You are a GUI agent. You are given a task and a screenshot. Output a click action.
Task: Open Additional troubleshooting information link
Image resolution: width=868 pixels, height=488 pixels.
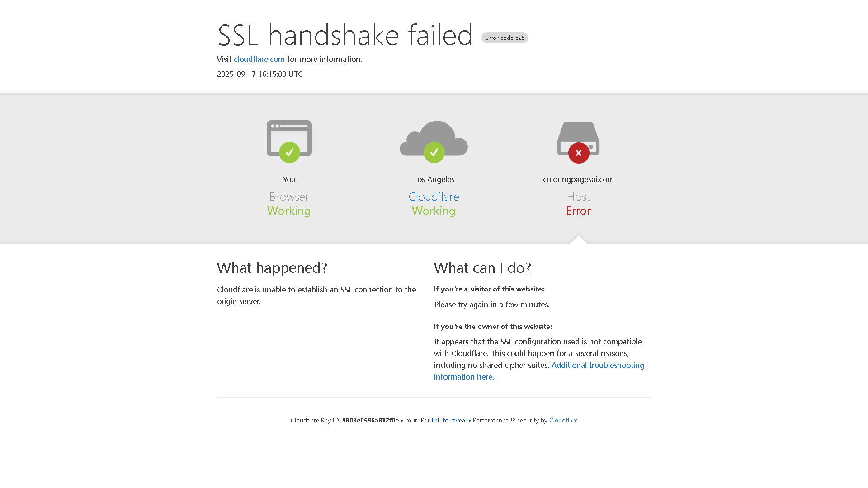pyautogui.click(x=597, y=365)
